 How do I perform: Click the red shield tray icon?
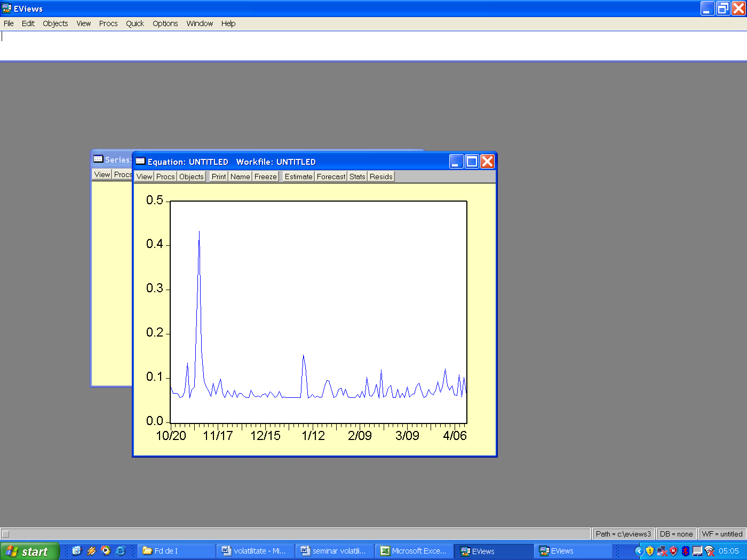[673, 551]
